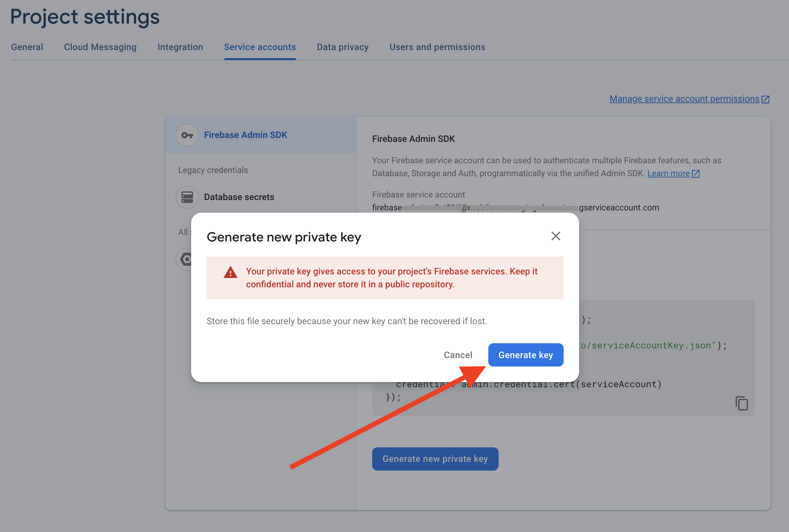Open Manage service account permissions link
789x532 pixels.
684,99
